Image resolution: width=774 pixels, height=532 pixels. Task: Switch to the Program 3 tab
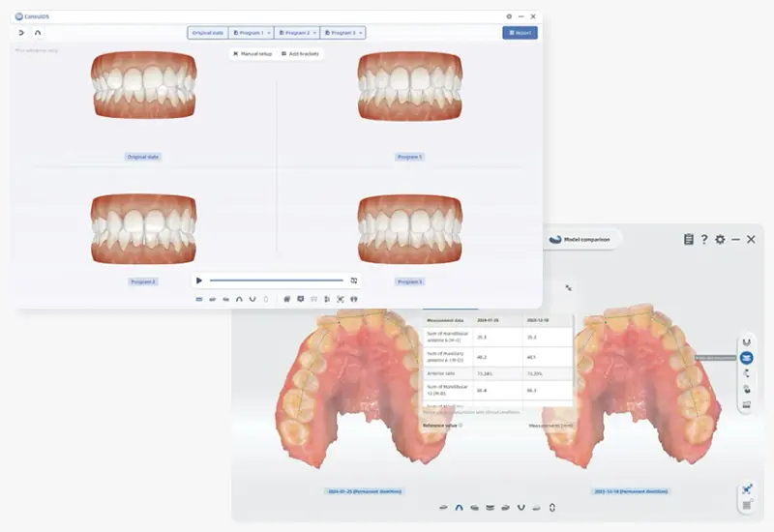341,33
